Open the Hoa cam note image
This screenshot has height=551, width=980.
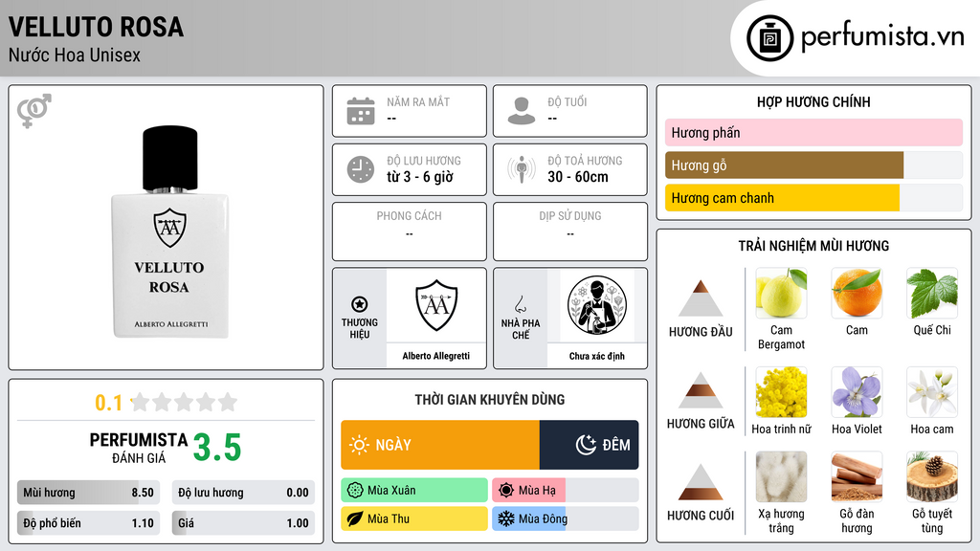932,392
